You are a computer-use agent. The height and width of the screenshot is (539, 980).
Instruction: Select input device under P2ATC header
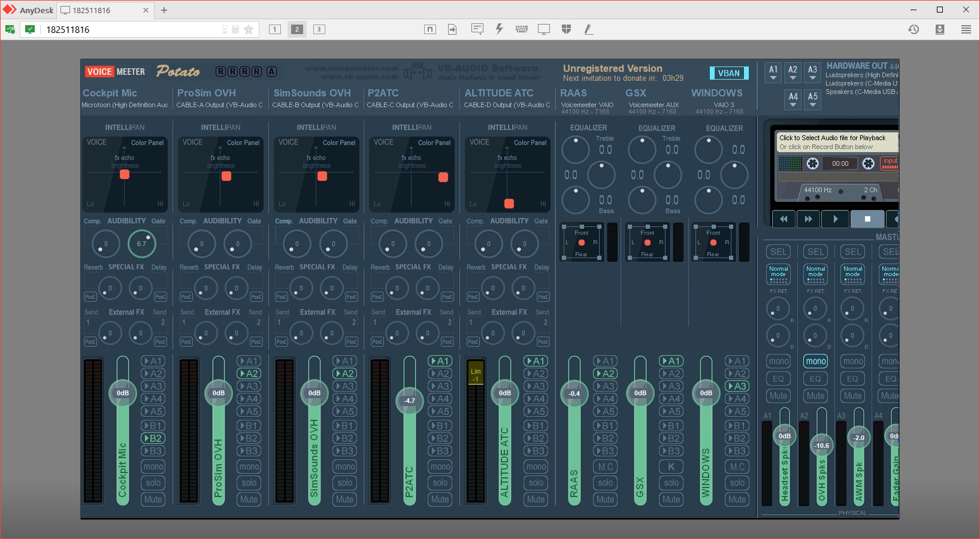pyautogui.click(x=410, y=105)
